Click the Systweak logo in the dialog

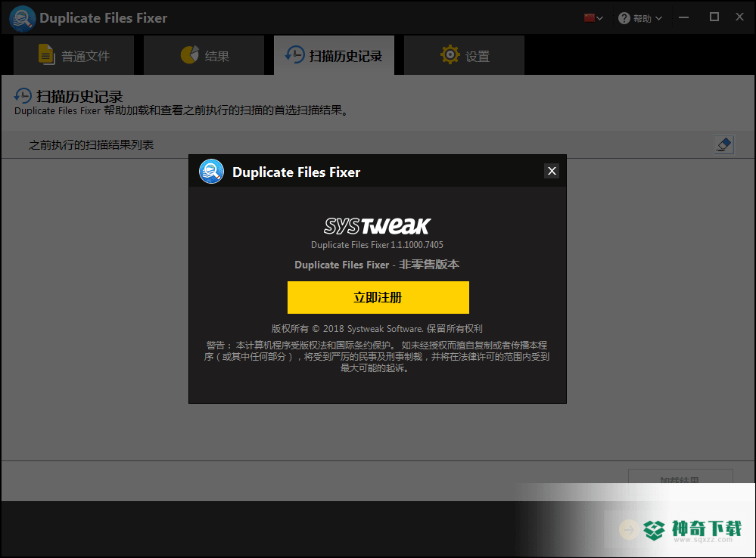[x=378, y=225]
